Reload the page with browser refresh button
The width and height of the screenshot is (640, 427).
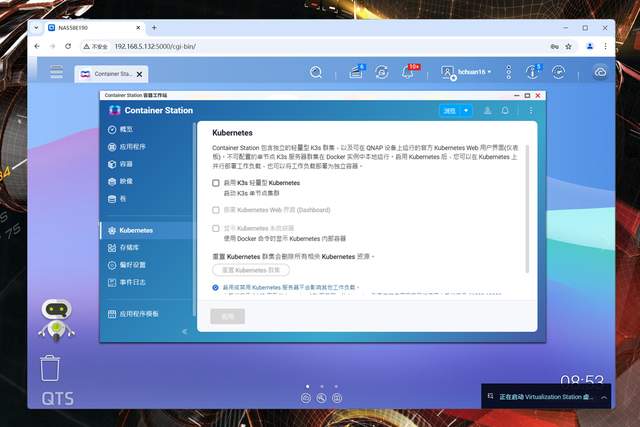pyautogui.click(x=68, y=47)
